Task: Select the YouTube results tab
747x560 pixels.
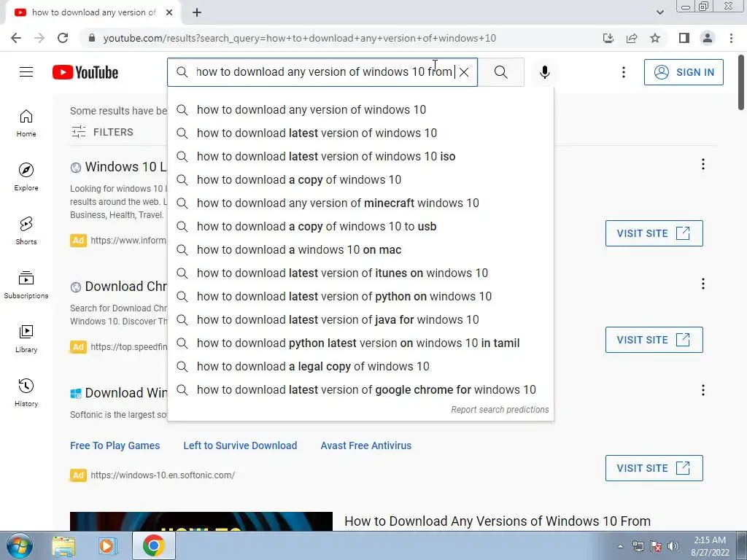Action: tap(93, 12)
